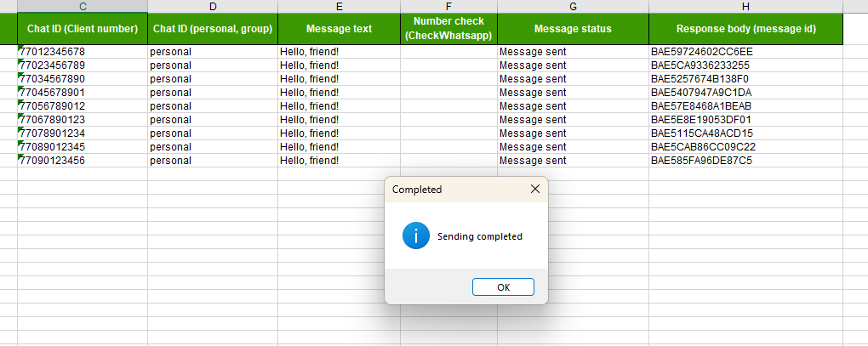This screenshot has height=346, width=868.
Task: Select cell containing BAE5407947A9C1DA
Action: pyautogui.click(x=745, y=93)
